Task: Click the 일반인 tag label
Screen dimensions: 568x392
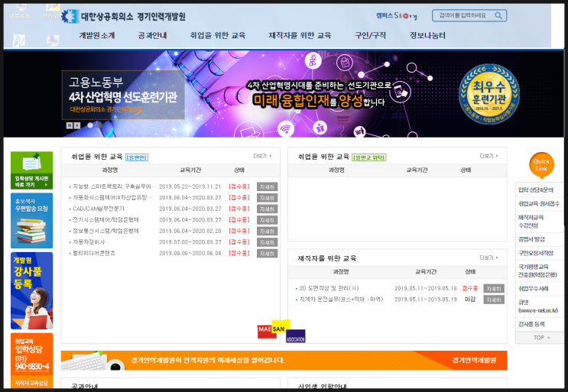Action: click(137, 157)
